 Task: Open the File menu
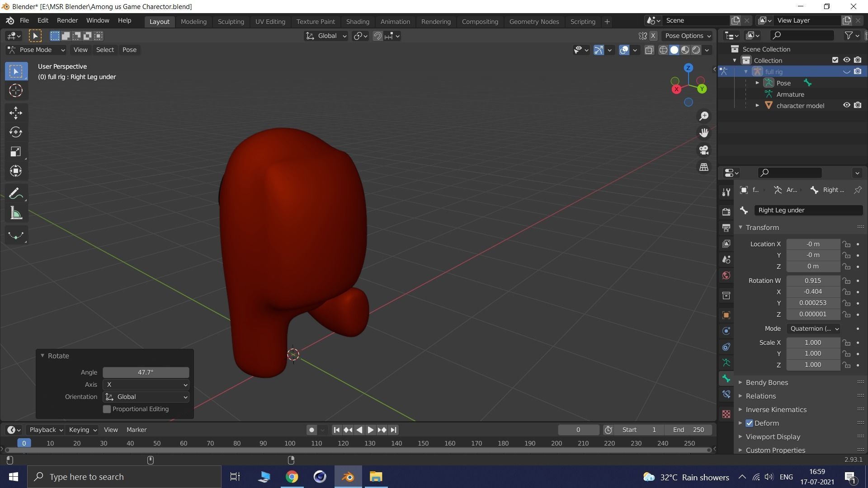[24, 21]
